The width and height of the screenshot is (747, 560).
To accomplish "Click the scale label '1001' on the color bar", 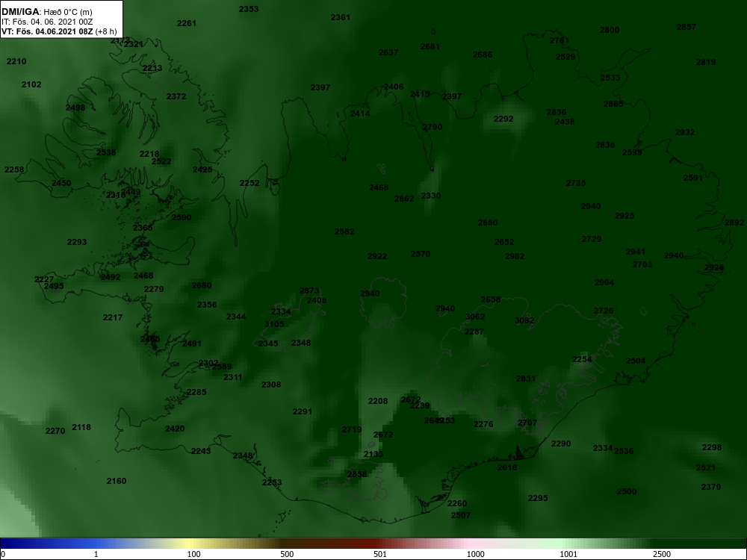I will (568, 554).
